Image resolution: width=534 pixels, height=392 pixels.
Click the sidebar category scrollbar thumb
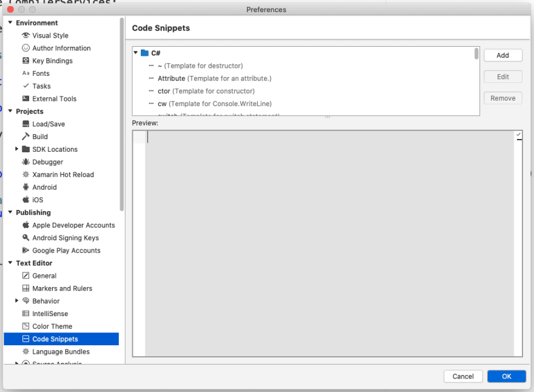pyautogui.click(x=121, y=115)
